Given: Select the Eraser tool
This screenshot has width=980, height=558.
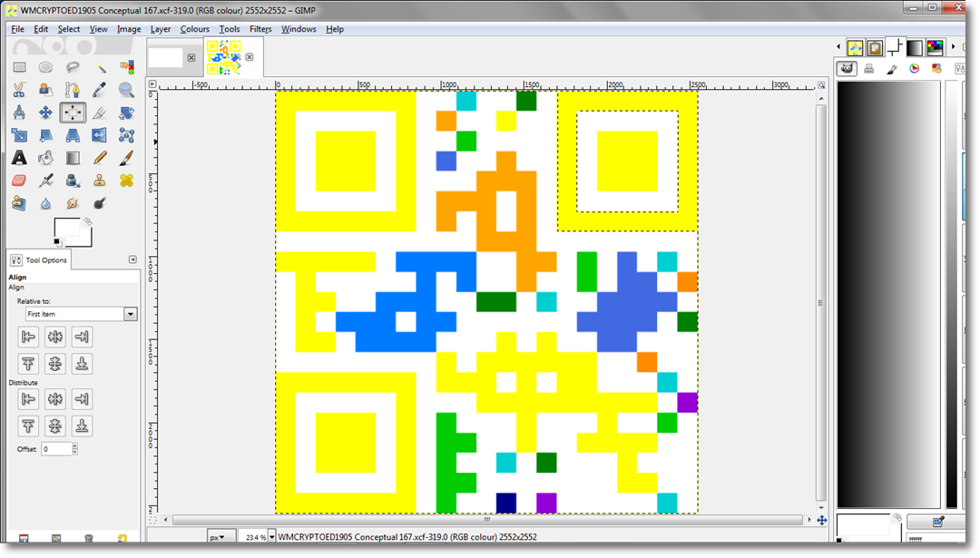Looking at the screenshot, I should pyautogui.click(x=19, y=181).
